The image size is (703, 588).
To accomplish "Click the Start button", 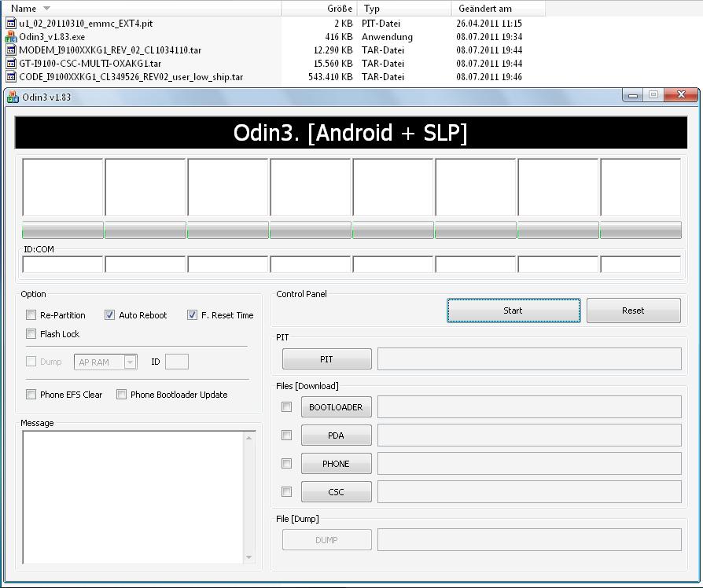I will click(x=513, y=311).
